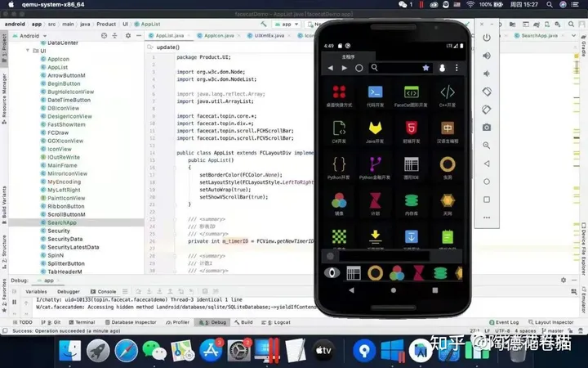The image size is (588, 368).
Task: Tap the star bookmark icon in phone toolbar
Action: coord(425,68)
